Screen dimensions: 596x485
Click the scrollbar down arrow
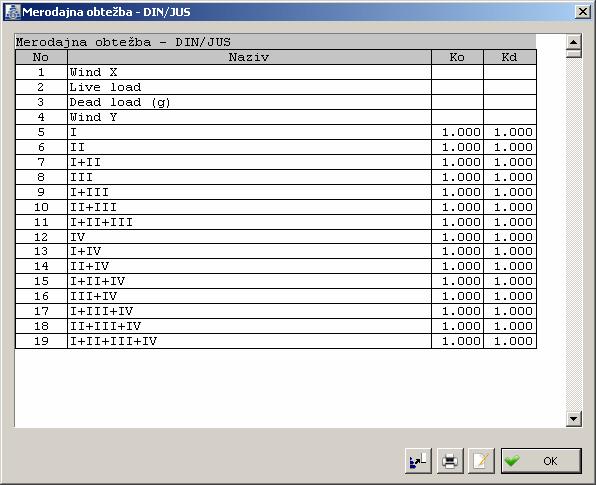tap(574, 419)
